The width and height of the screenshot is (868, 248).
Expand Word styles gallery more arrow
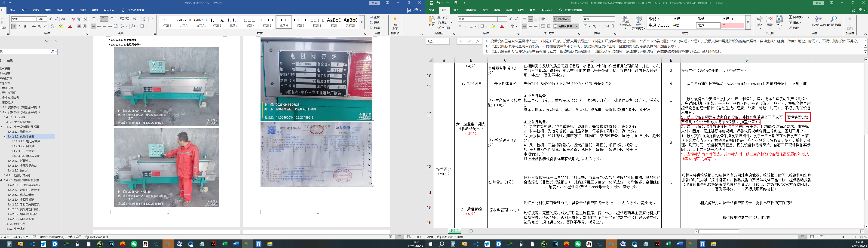(x=362, y=23)
